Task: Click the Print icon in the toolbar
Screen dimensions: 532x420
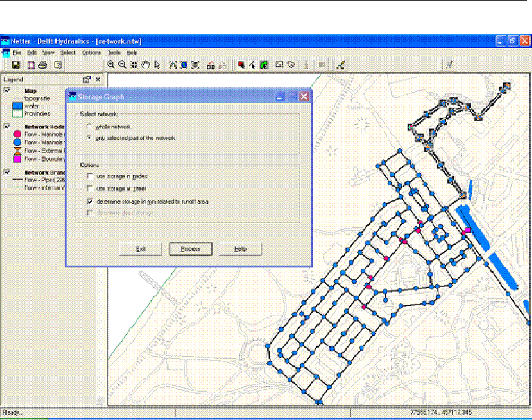Action: pos(43,65)
